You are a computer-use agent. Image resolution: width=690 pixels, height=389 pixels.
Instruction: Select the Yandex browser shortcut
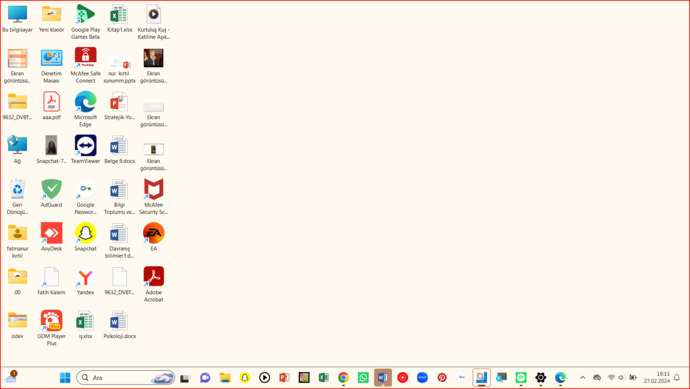tap(85, 281)
